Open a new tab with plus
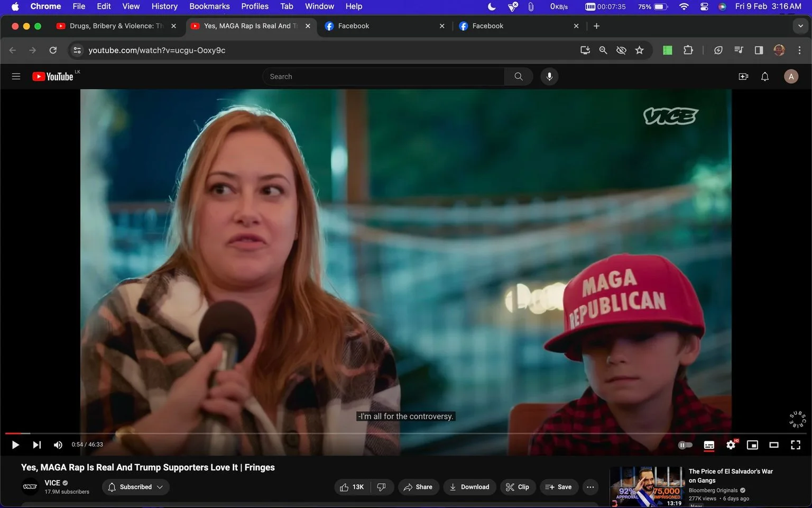The width and height of the screenshot is (812, 508). [x=596, y=26]
